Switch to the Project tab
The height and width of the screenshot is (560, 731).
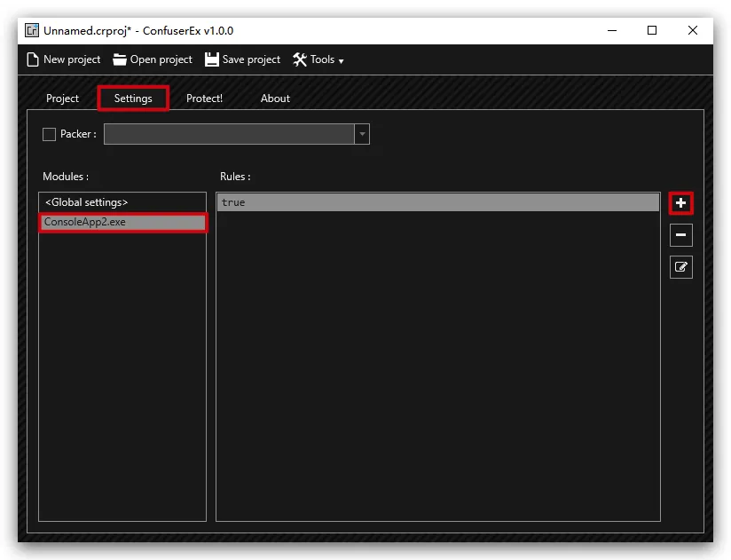62,99
